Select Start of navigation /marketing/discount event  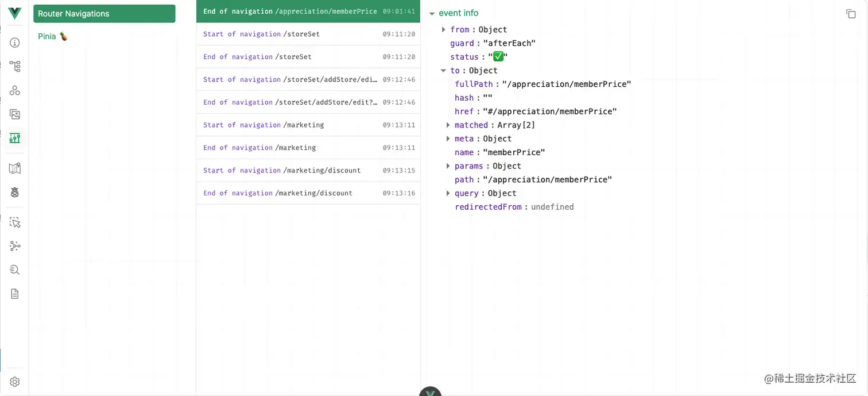click(308, 170)
